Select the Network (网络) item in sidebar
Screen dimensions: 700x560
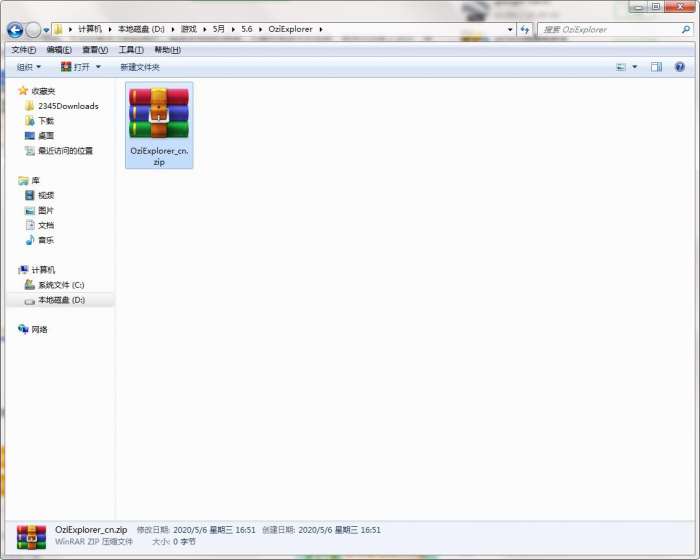[39, 329]
